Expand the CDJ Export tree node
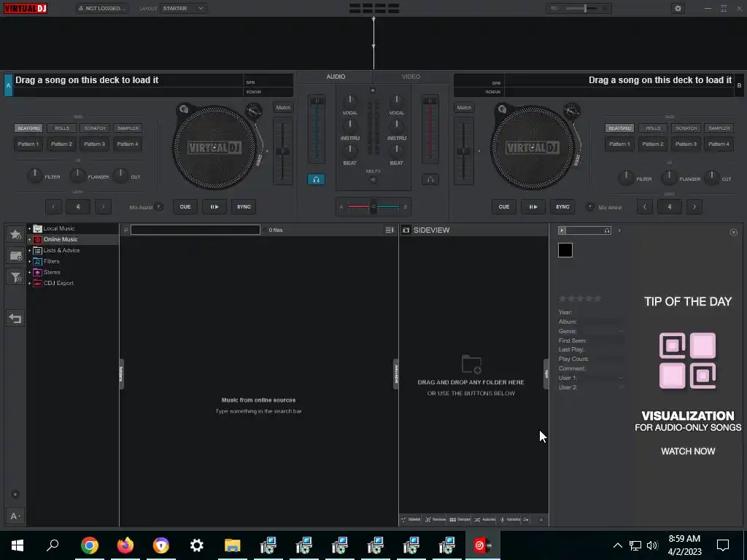The width and height of the screenshot is (747, 560). click(x=29, y=284)
